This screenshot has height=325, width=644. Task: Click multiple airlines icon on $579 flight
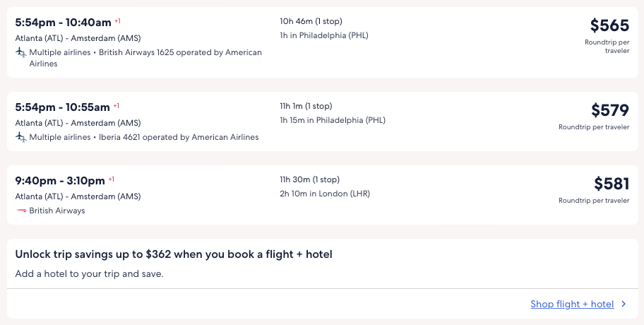[20, 137]
